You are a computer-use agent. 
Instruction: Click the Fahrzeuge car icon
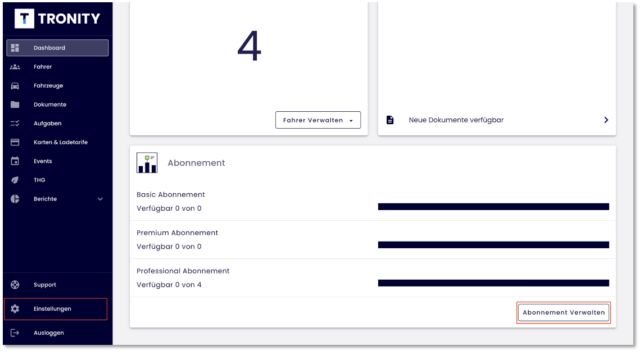point(15,86)
